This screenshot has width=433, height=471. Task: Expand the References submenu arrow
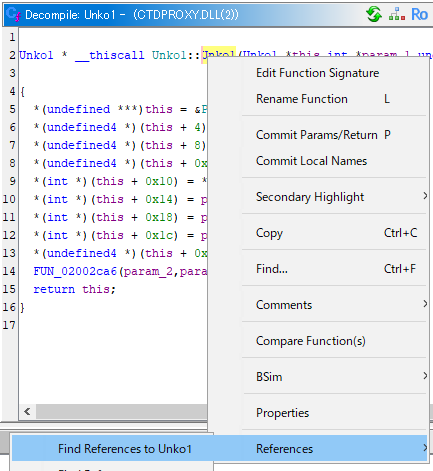[425, 448]
